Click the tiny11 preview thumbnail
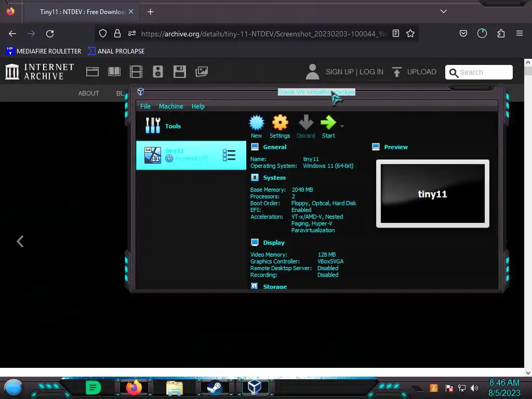The height and width of the screenshot is (399, 532). coord(433,193)
